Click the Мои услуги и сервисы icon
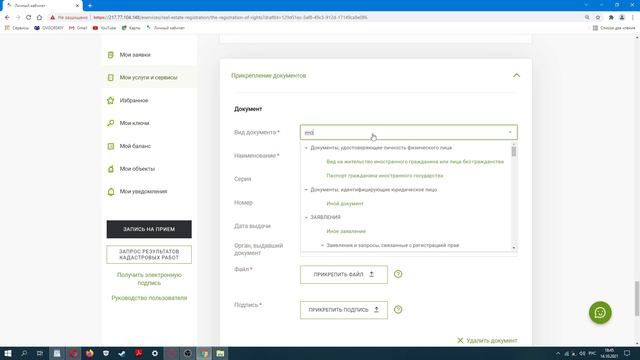The width and height of the screenshot is (640, 360). click(x=111, y=77)
